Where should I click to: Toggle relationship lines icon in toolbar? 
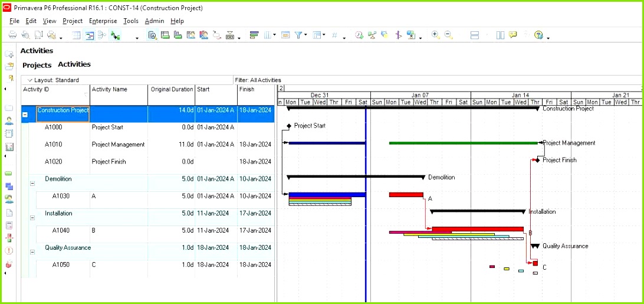point(116,35)
